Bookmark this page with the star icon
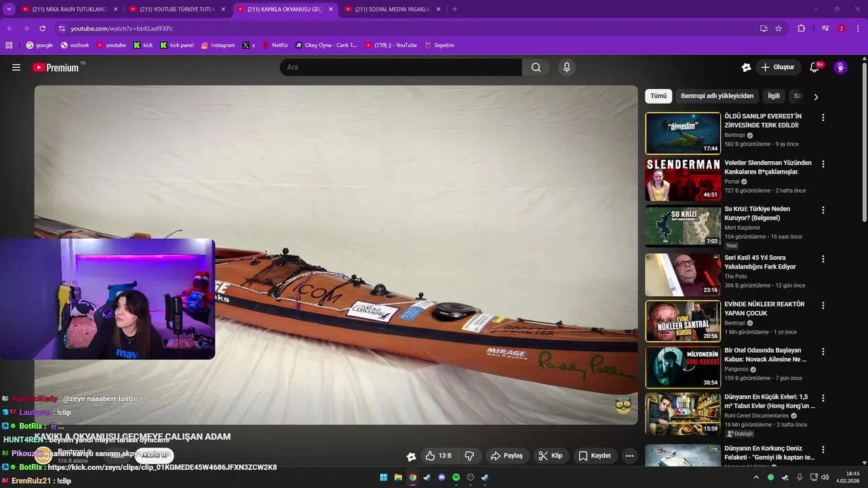 (778, 28)
